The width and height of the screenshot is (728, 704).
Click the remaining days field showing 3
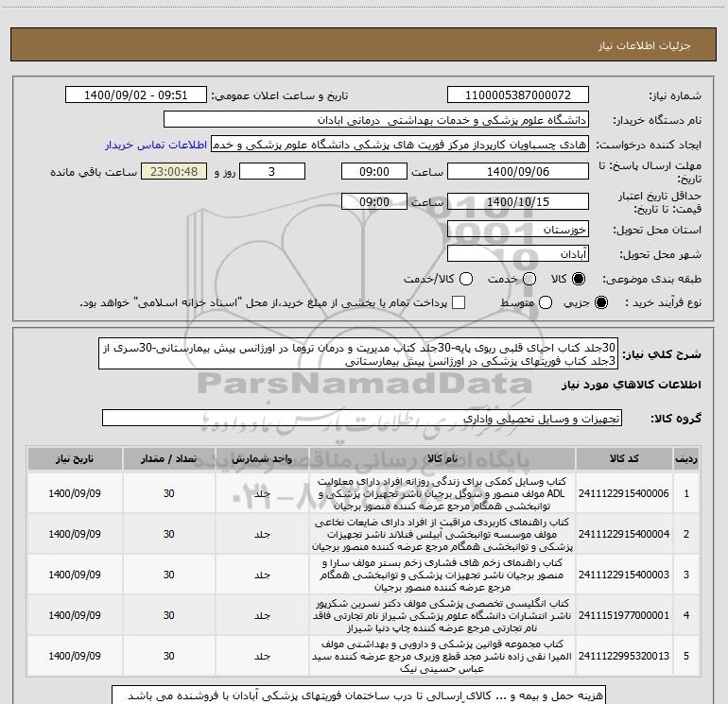point(272,172)
